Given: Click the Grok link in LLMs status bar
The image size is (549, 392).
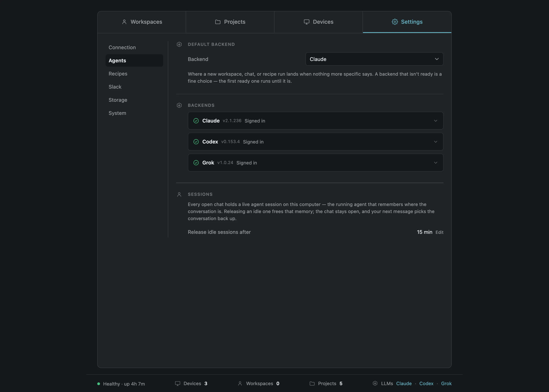Looking at the screenshot, I should [446, 384].
